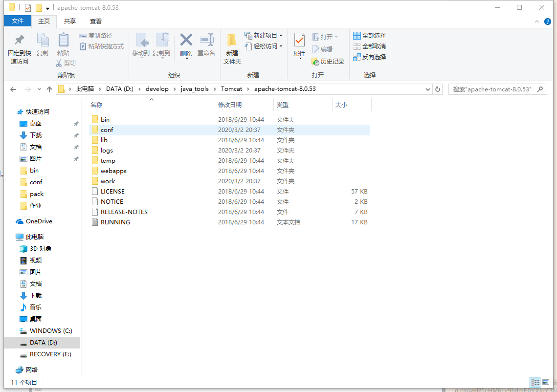Click the Refresh button beside address bar
The image size is (557, 392).
tap(438, 89)
